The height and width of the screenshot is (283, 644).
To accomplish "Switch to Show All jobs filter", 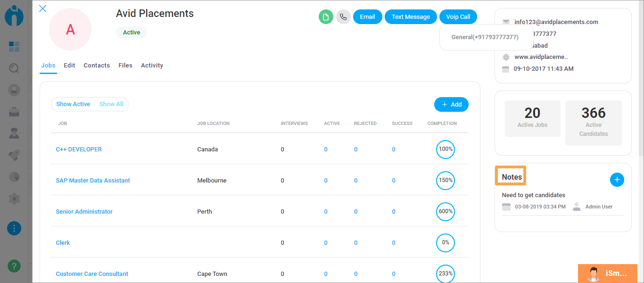I will [x=111, y=104].
